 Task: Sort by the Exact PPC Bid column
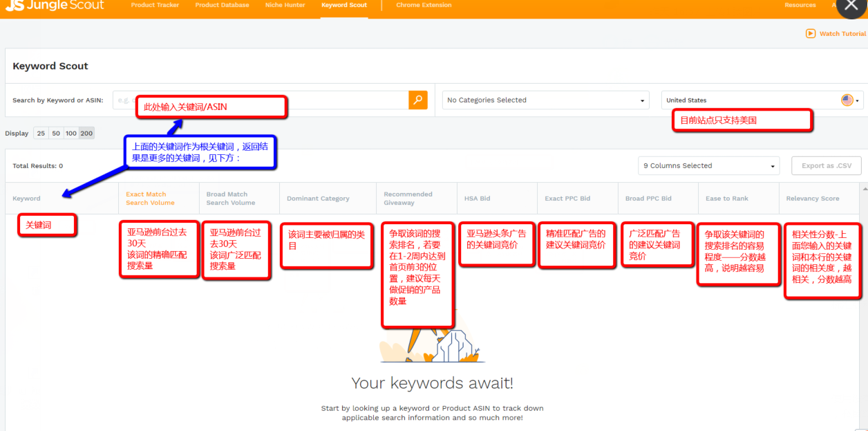(x=567, y=199)
